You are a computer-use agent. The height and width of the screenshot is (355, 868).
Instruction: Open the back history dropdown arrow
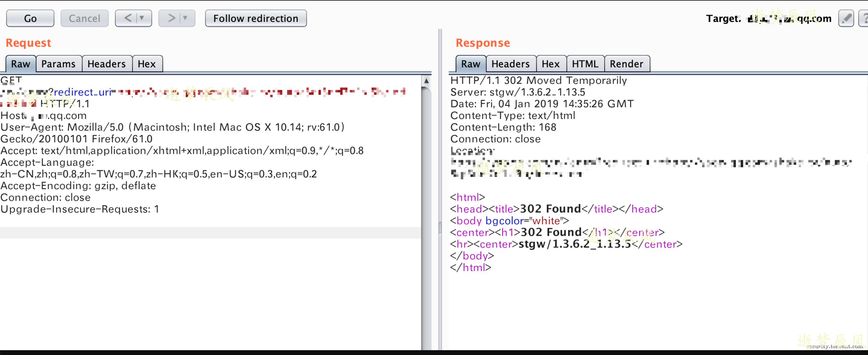pos(142,18)
